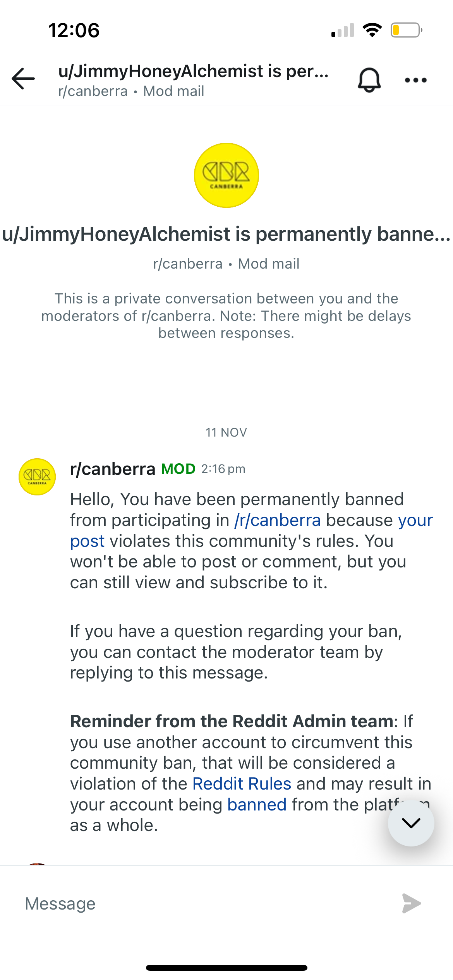Screen dimensions: 453x980
Task: Tap the back arrow icon
Action: coord(23,79)
